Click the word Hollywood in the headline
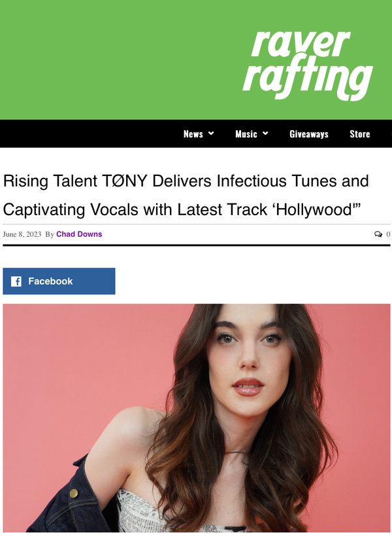The height and width of the screenshot is (537, 392). point(314,209)
